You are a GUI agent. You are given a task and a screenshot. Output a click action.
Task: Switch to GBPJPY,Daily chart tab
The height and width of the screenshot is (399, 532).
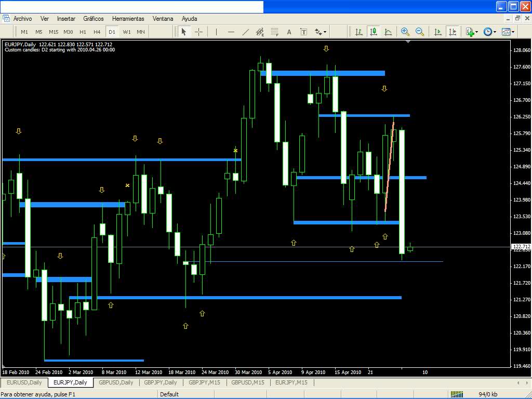point(161,382)
